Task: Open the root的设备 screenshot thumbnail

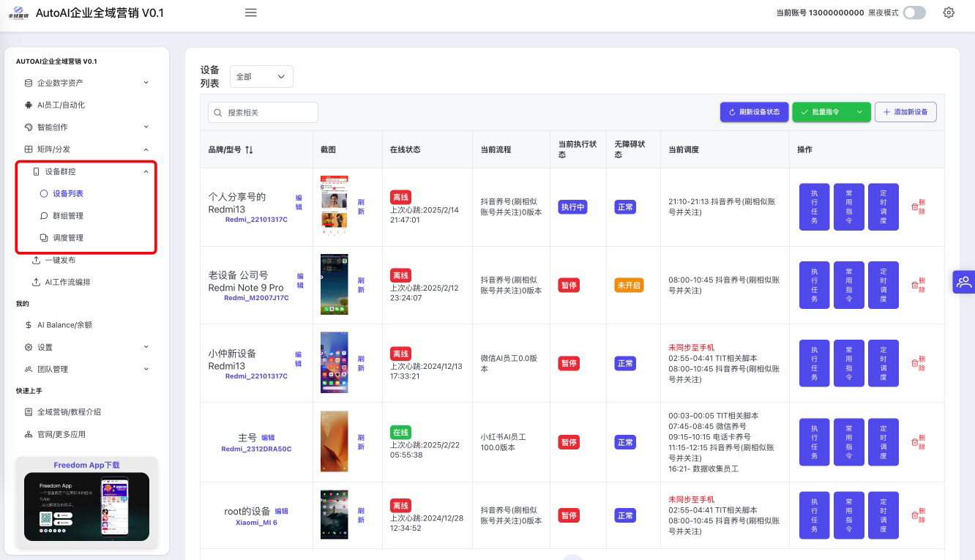Action: (x=335, y=515)
